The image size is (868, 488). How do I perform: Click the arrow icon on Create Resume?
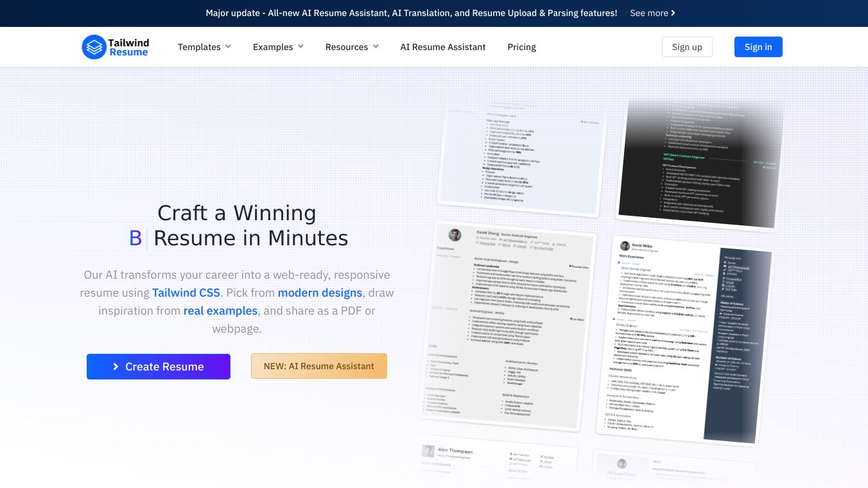pyautogui.click(x=116, y=367)
